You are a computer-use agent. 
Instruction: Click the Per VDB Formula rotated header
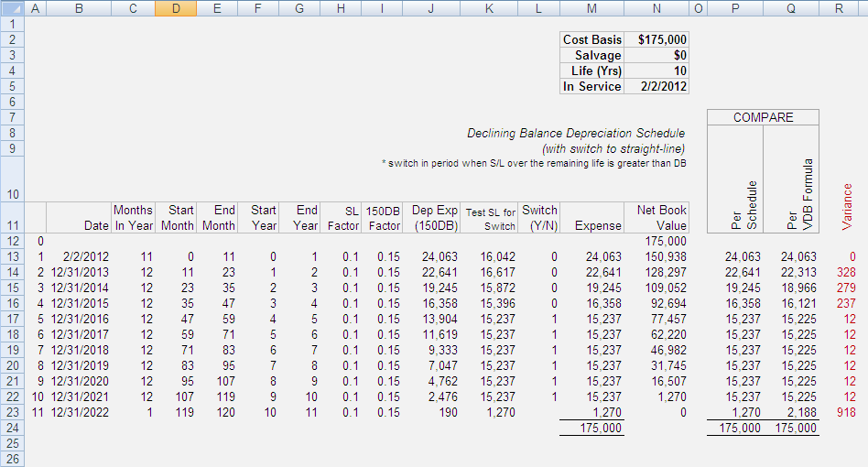coord(800,194)
